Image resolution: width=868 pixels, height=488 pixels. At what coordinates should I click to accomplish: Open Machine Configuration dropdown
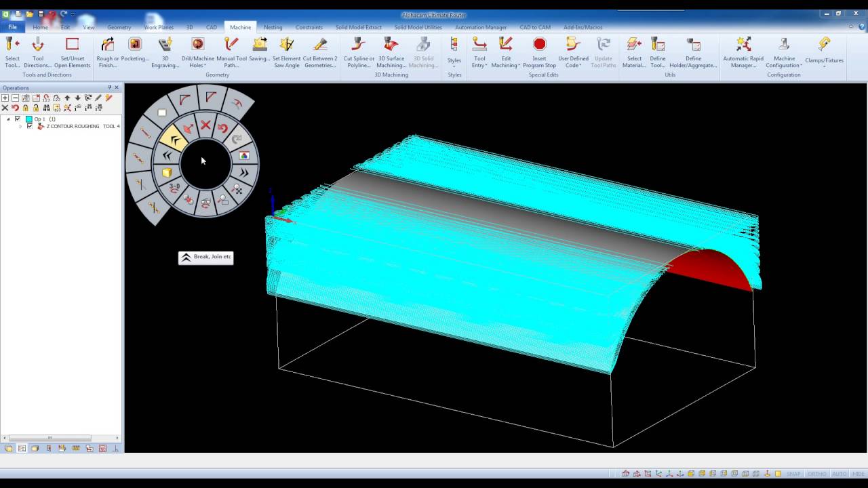784,53
